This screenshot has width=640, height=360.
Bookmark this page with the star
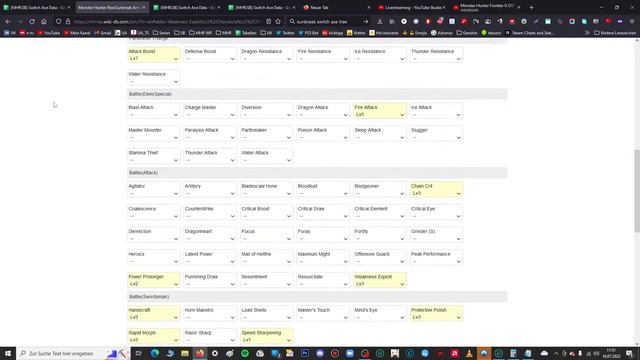point(278,21)
